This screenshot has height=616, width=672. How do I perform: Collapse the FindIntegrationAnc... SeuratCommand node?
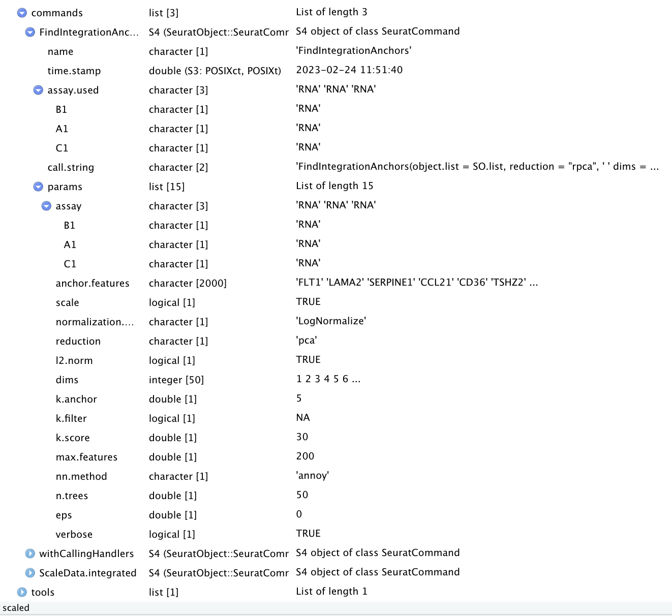pyautogui.click(x=30, y=32)
